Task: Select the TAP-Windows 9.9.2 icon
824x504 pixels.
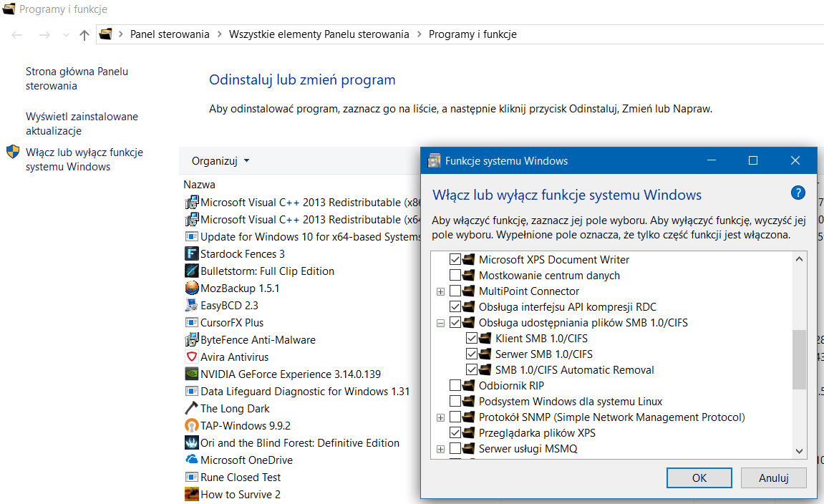Action: coord(192,426)
